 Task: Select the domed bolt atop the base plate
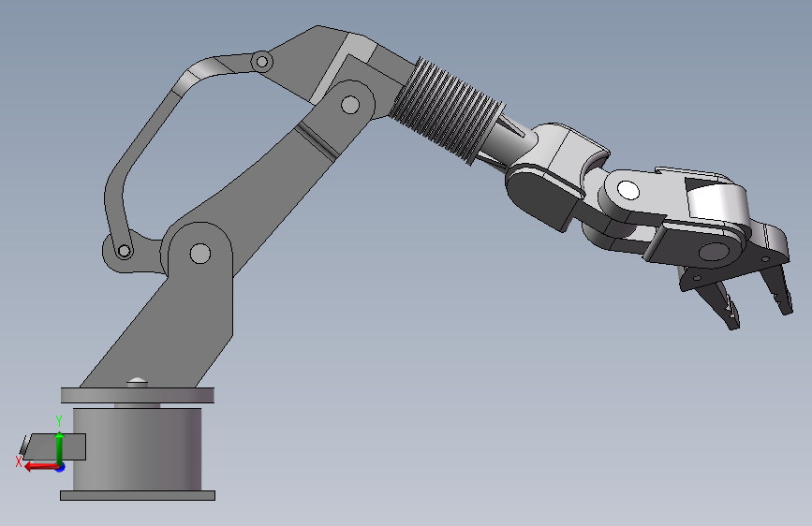[x=138, y=383]
